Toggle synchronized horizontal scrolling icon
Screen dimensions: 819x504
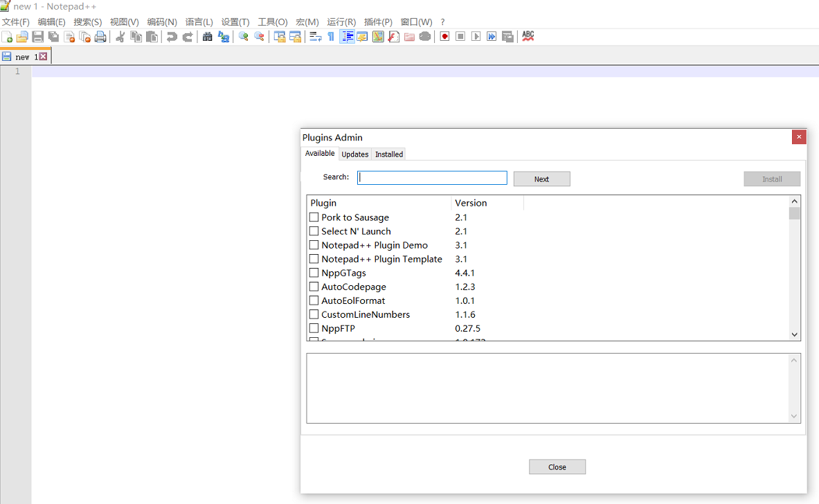click(295, 37)
